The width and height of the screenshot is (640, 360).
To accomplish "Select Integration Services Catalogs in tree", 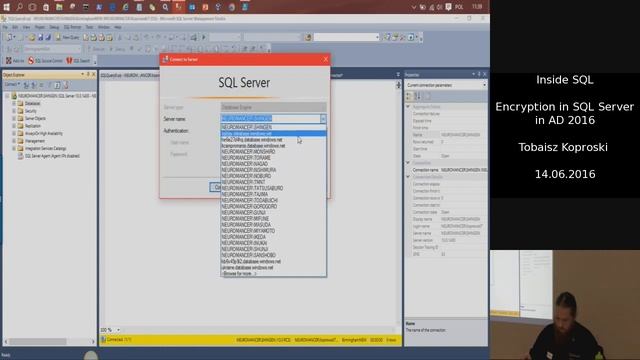I will (45, 149).
